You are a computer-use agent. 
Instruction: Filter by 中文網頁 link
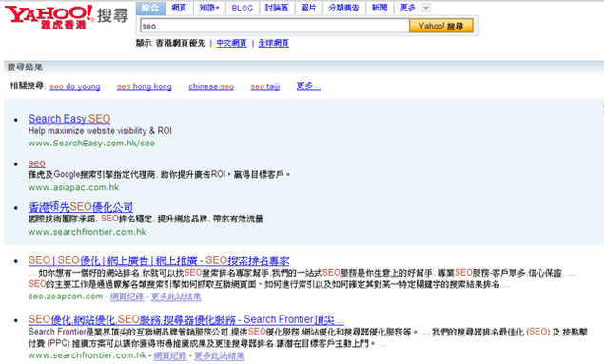click(231, 43)
